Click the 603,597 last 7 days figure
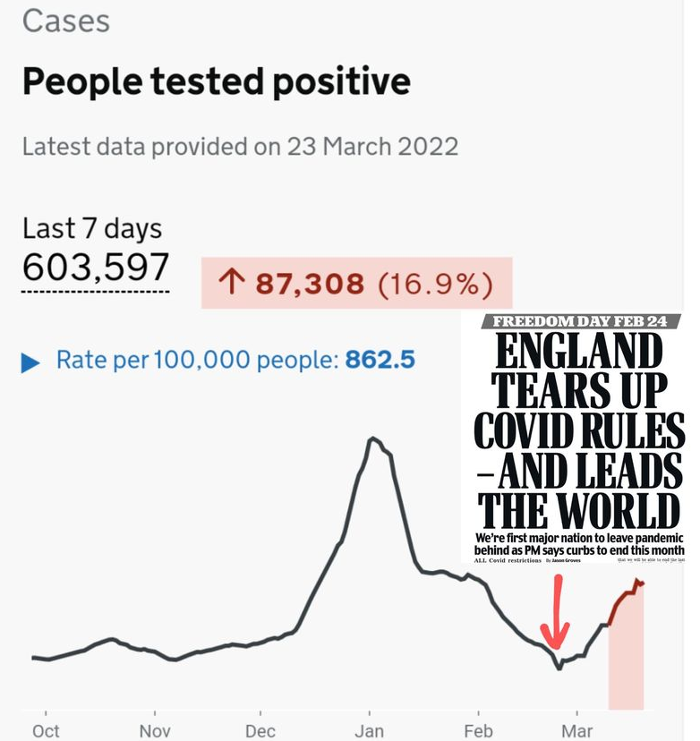Screen dimensions: 700x741 pyautogui.click(x=96, y=268)
